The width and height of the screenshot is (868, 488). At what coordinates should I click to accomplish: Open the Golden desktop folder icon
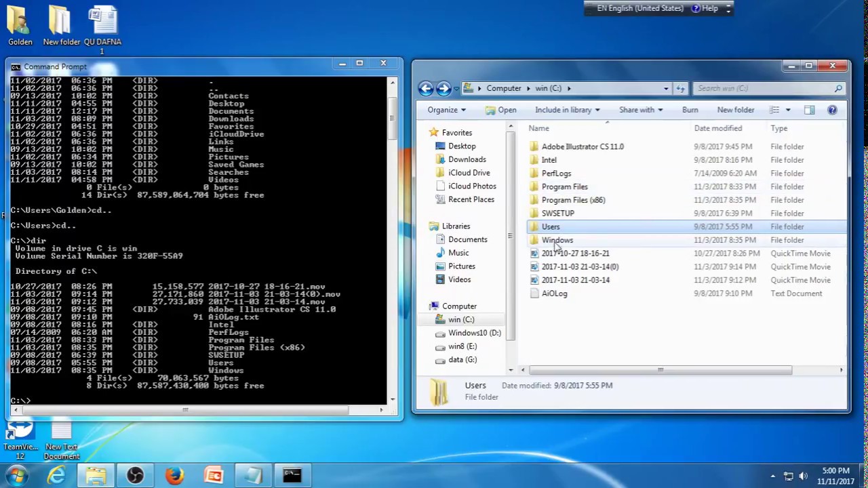point(20,26)
